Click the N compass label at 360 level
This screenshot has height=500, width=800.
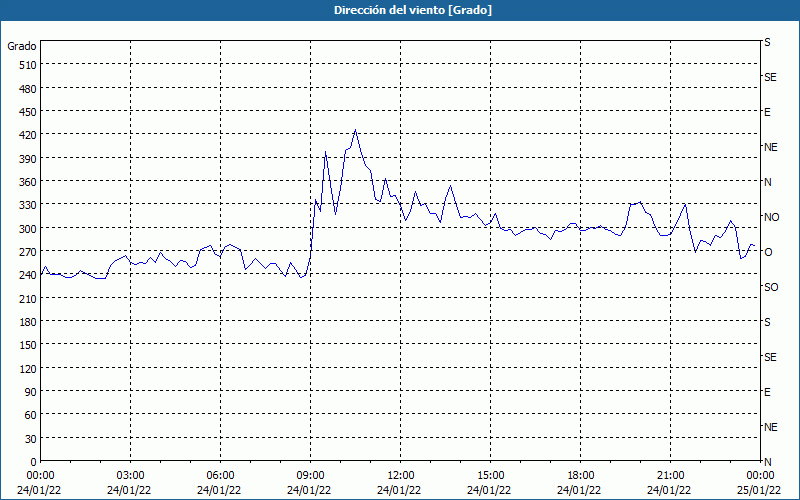pyautogui.click(x=767, y=182)
